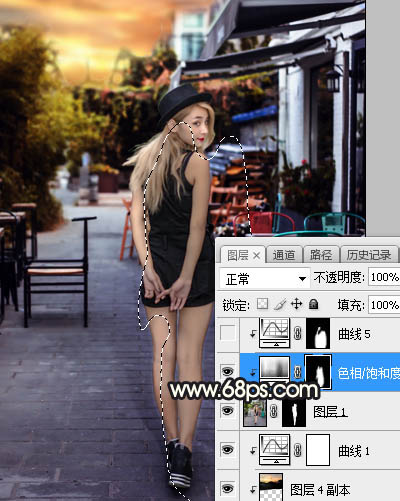The width and height of the screenshot is (400, 501).
Task: Open the 正常 blend mode dropdown
Action: click(265, 278)
